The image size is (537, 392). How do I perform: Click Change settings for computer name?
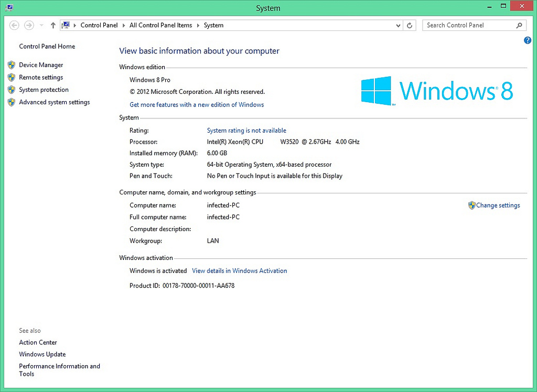click(498, 205)
